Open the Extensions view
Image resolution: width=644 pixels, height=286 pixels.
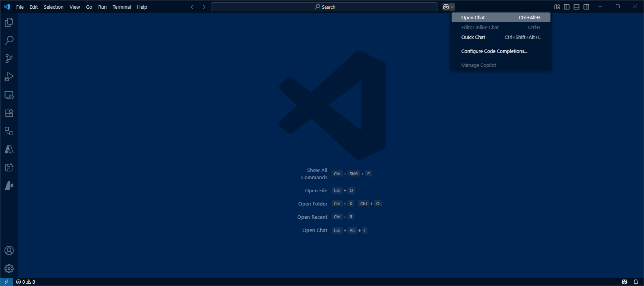[x=9, y=113]
